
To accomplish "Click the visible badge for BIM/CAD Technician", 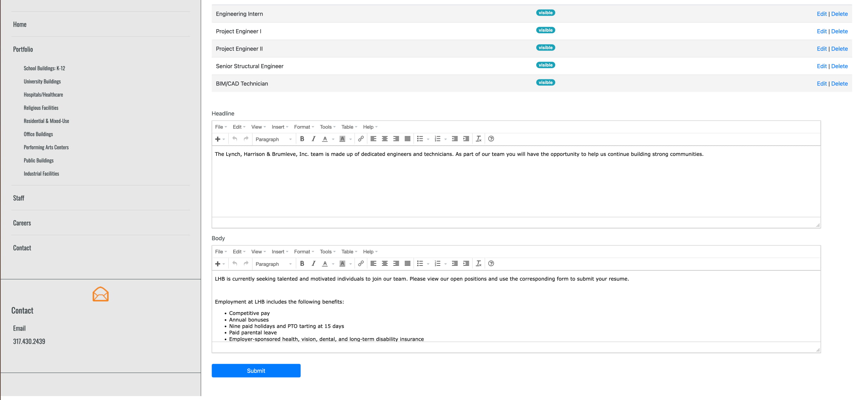I will (x=545, y=82).
